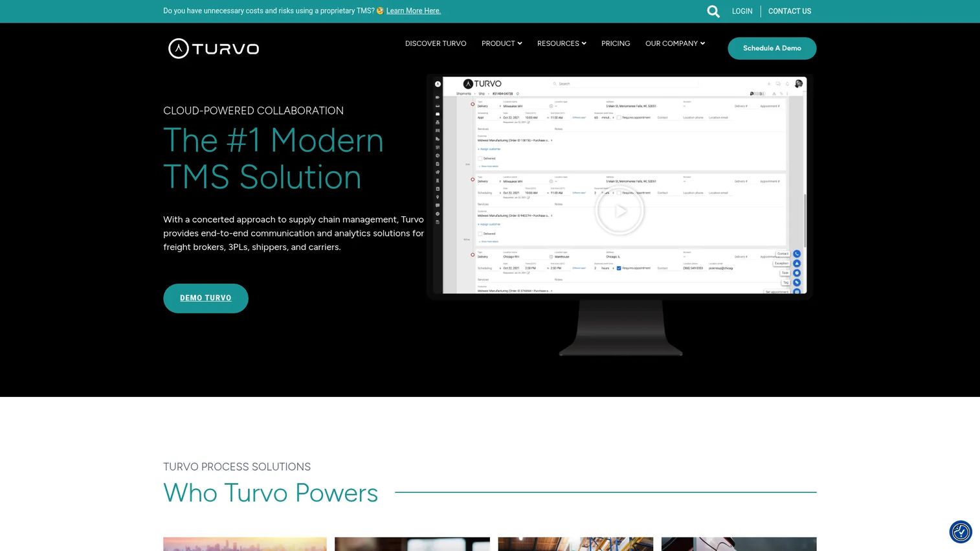Click the "TURVO PROCESS SOLUTIONS" label
Image resolution: width=980 pixels, height=551 pixels.
237,467
